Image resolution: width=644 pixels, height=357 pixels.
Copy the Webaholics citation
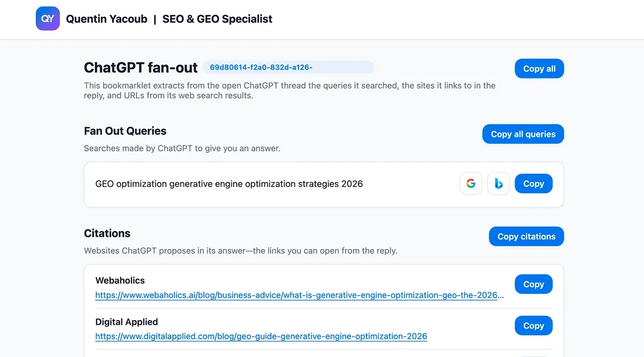533,284
